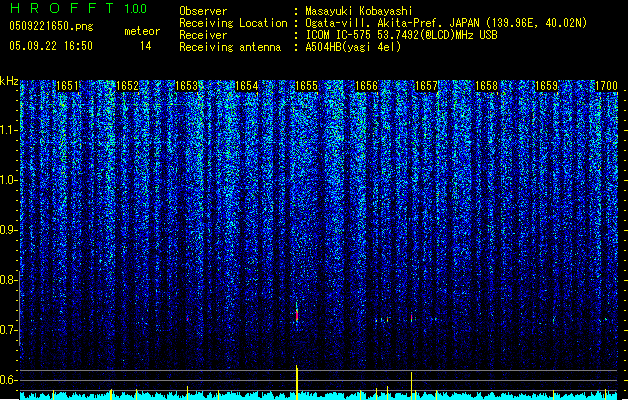The width and height of the screenshot is (629, 400).
Task: Click the 1655 time marker
Action: [x=306, y=86]
